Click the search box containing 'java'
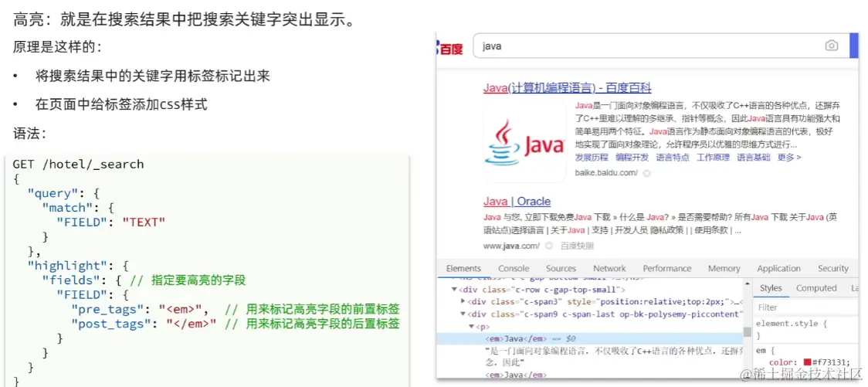Viewport: 868px width, 387px height. point(662,46)
